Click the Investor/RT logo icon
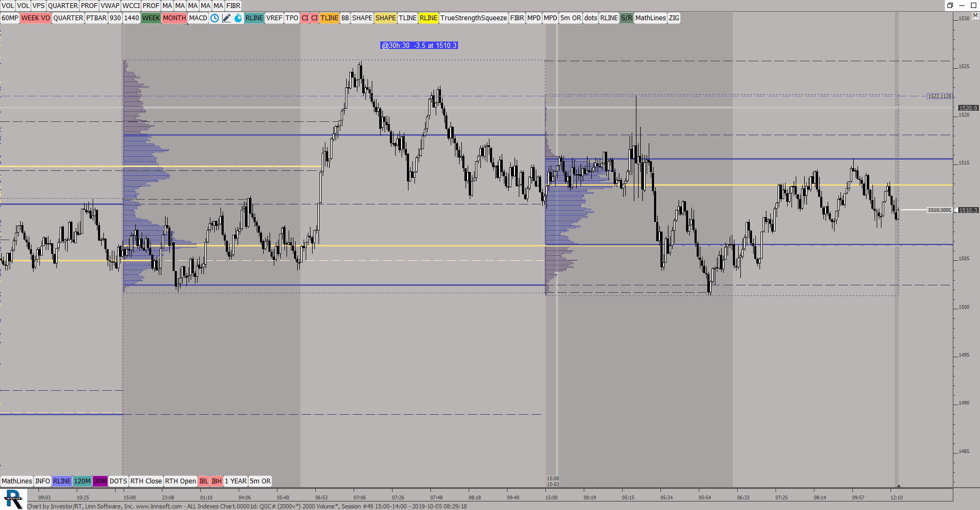Image resolution: width=980 pixels, height=510 pixels. [13, 500]
